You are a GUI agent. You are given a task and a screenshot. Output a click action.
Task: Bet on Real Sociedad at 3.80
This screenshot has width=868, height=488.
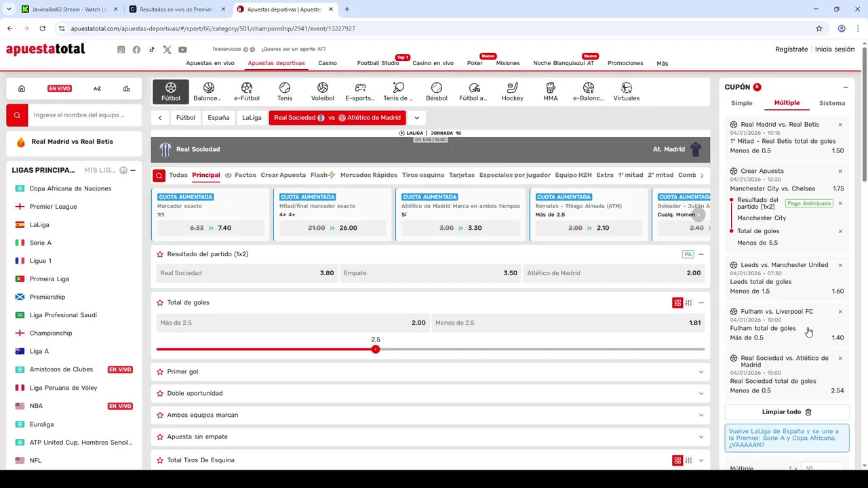click(247, 273)
